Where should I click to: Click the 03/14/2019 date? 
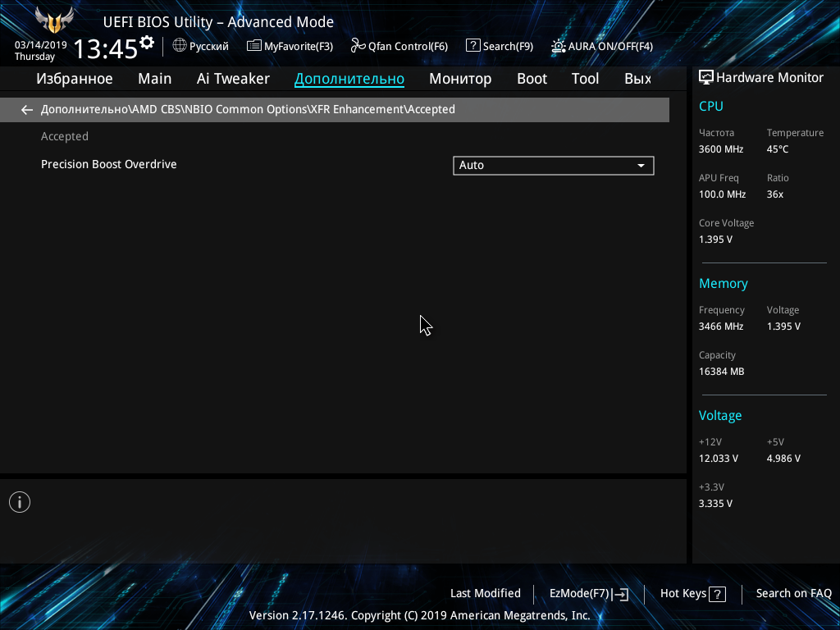[41, 45]
